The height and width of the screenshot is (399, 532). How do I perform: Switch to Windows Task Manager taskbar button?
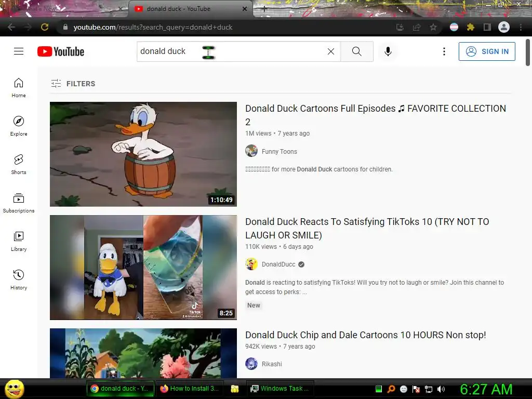(280, 389)
